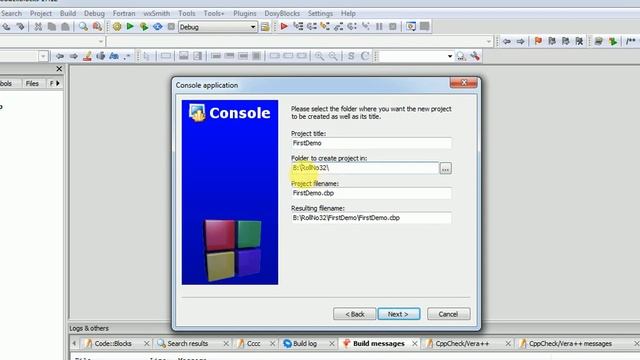Click the search options wrench icon
Viewport: 640px width, 360px height.
pos(475,56)
